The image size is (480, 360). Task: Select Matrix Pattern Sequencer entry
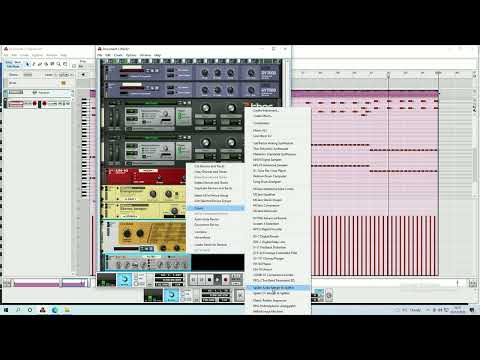point(278,300)
